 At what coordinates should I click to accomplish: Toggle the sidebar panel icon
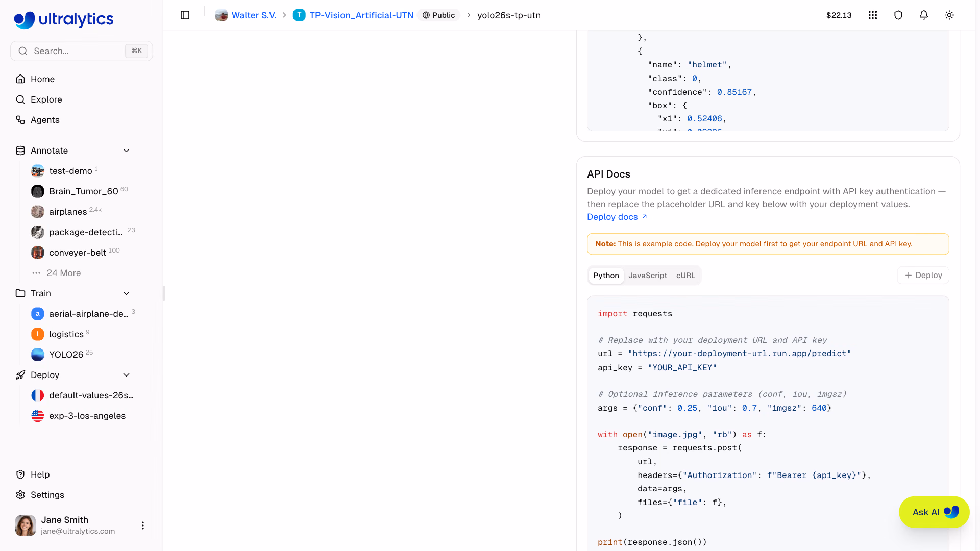coord(185,15)
